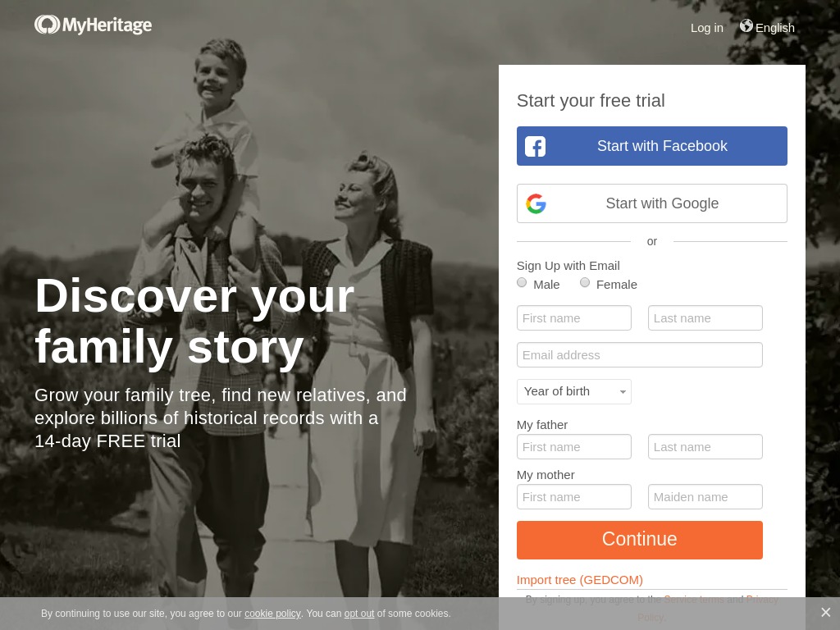Open the cookie policy link

[x=272, y=614]
